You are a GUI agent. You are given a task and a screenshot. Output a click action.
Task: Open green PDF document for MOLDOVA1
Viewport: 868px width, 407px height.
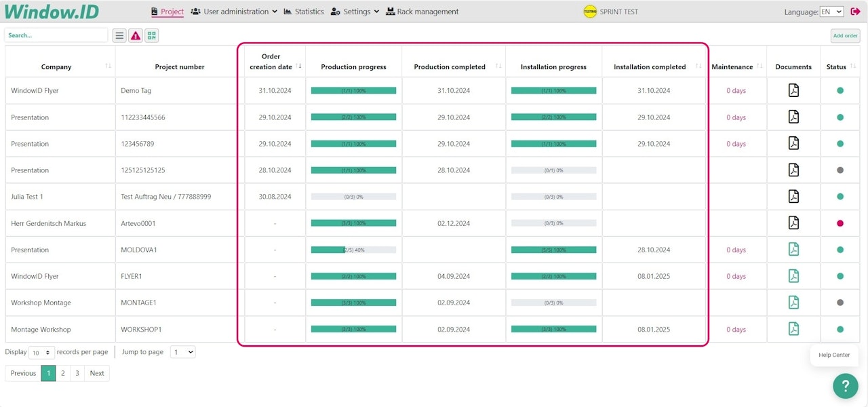click(793, 250)
